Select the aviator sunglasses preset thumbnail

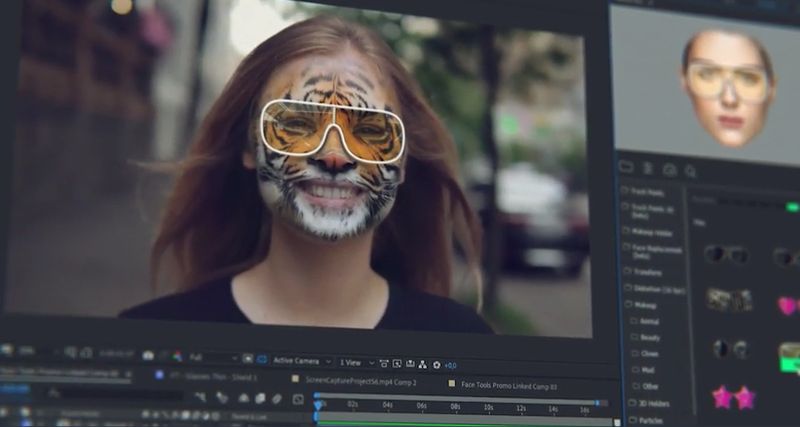726,254
